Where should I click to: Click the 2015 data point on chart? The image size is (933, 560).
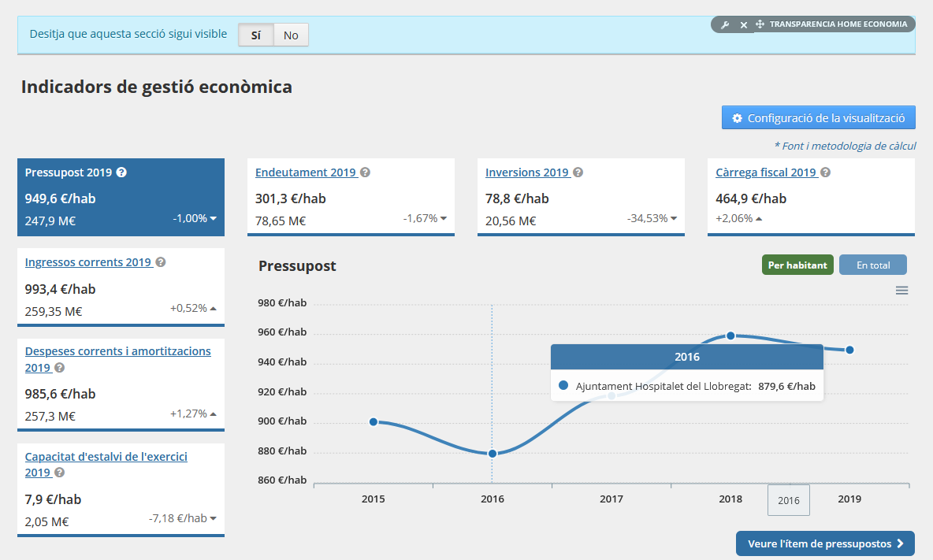coord(374,421)
